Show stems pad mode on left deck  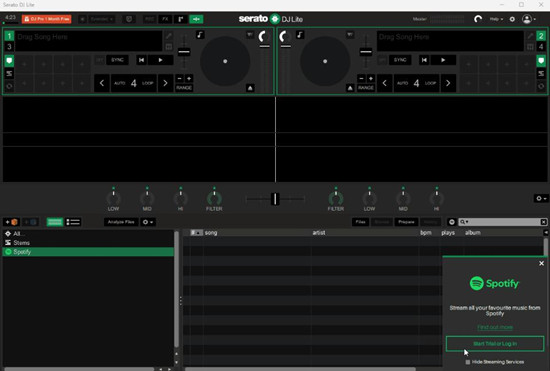9,73
